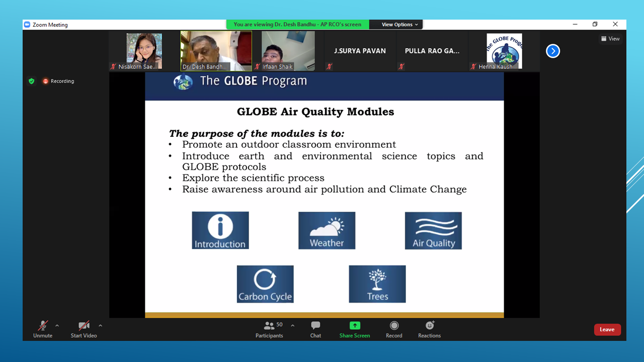The width and height of the screenshot is (644, 362).
Task: Open the Carbon Cycle module icon
Action: click(265, 284)
